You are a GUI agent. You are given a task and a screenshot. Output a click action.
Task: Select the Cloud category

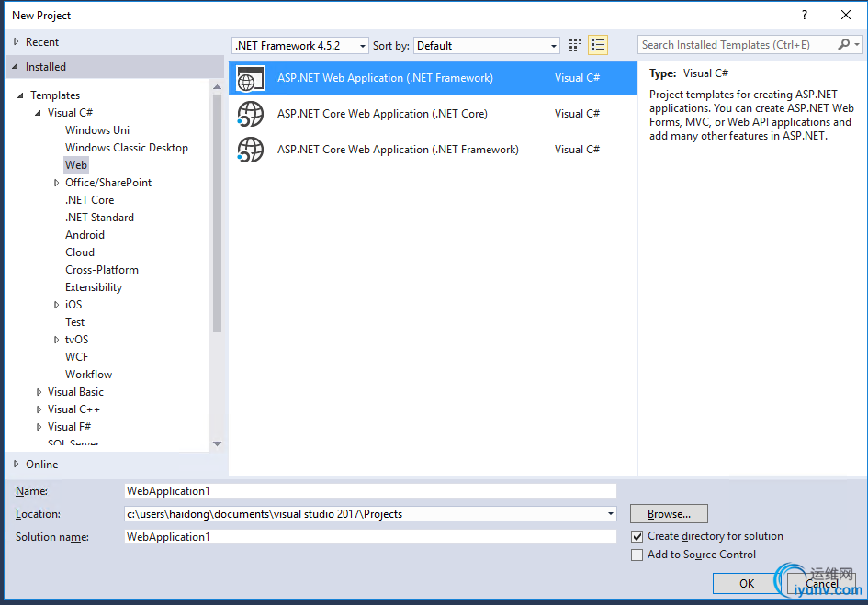[x=80, y=252]
